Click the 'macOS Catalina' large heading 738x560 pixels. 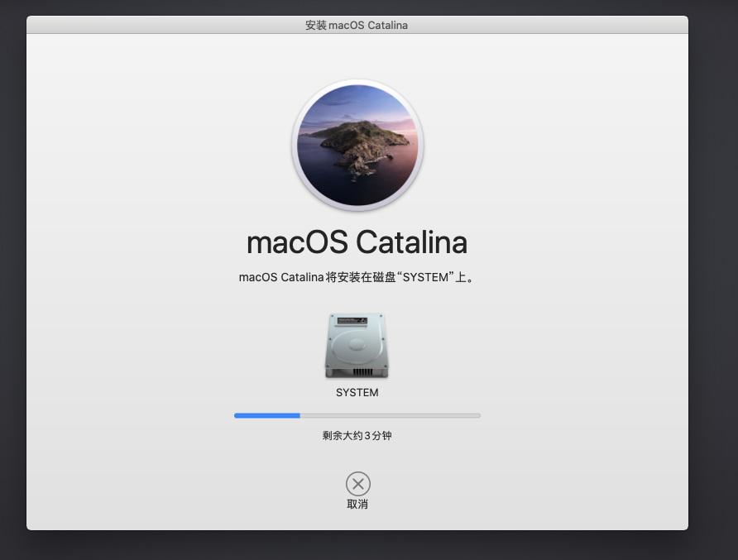(357, 242)
